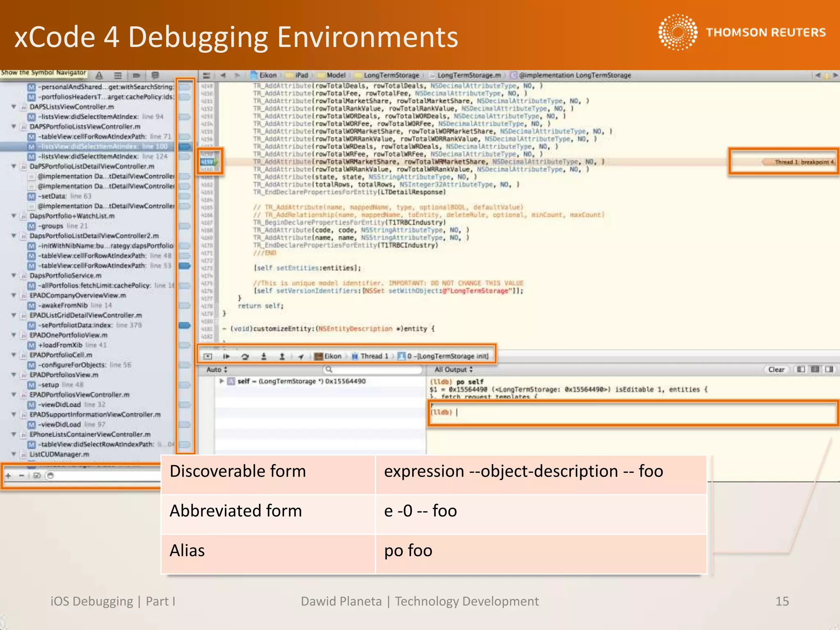Click the filter circle icon in the breakpoint filter field

click(50, 476)
